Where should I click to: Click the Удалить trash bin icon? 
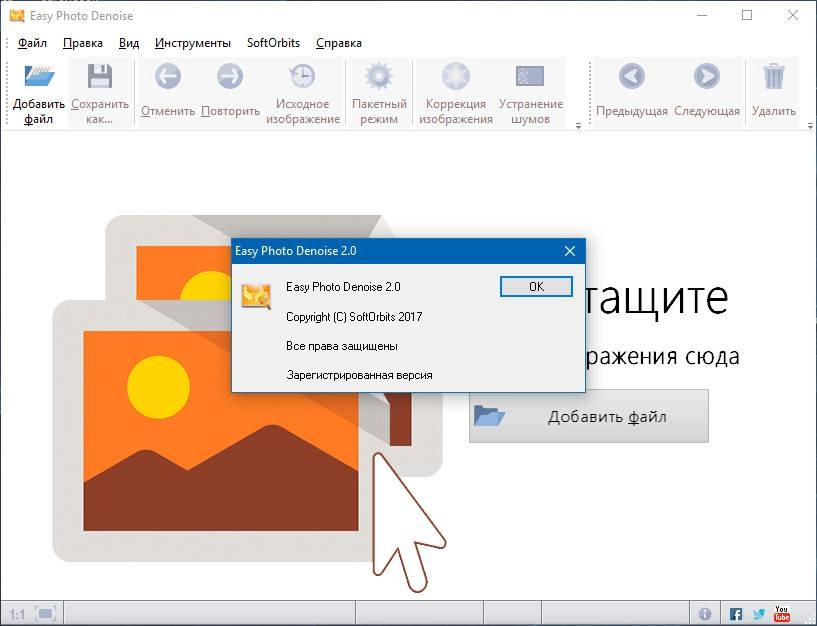click(773, 77)
